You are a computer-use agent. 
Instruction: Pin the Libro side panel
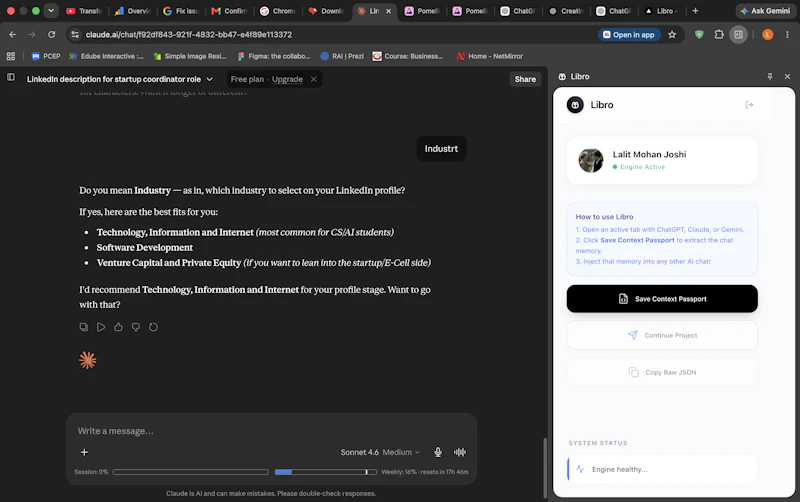click(770, 77)
